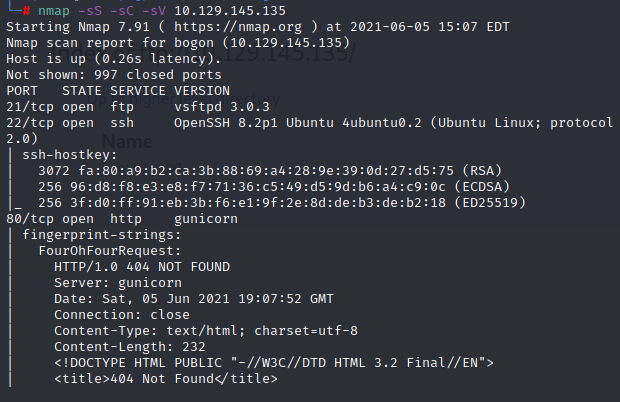Screen dimensions: 620x402
Task: Click the FourOhFourRequest label
Action: [x=110, y=251]
